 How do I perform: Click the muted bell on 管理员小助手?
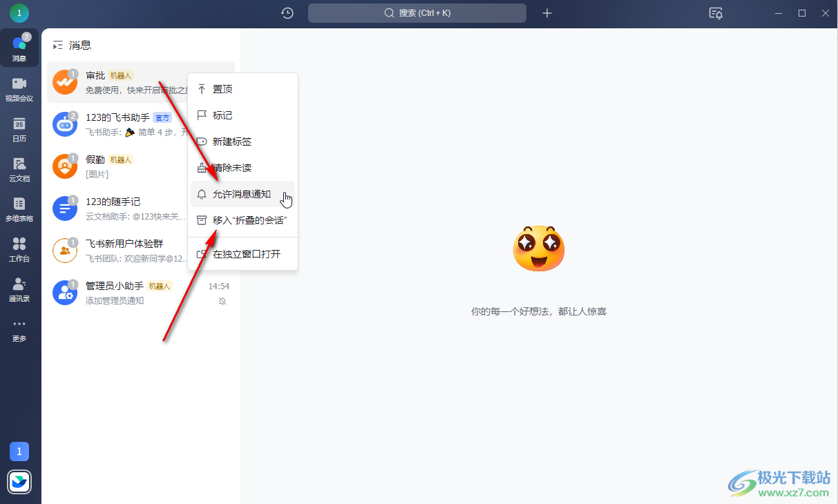(x=222, y=301)
